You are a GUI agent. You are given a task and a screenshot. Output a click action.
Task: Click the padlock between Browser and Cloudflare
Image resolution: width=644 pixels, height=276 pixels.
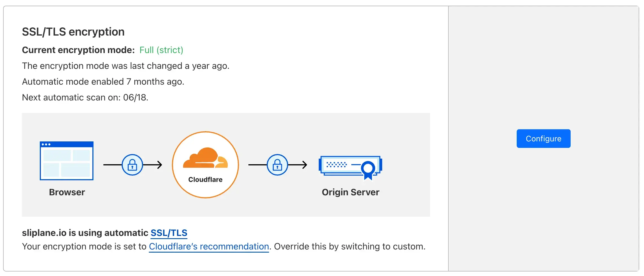133,165
